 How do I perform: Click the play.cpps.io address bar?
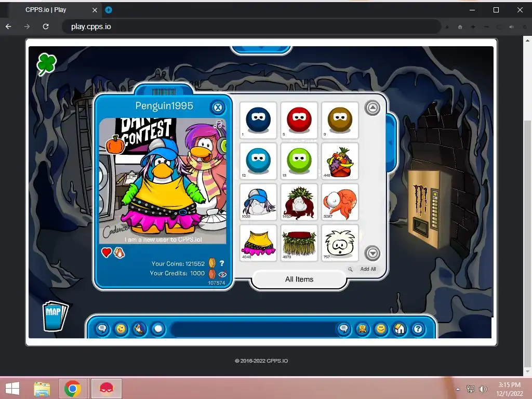pos(251,26)
